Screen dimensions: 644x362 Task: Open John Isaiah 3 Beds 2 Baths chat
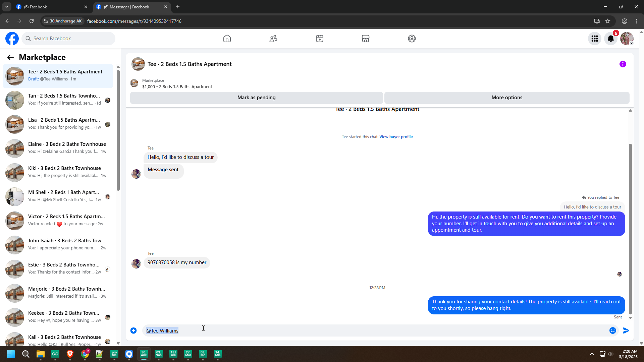[58, 245]
